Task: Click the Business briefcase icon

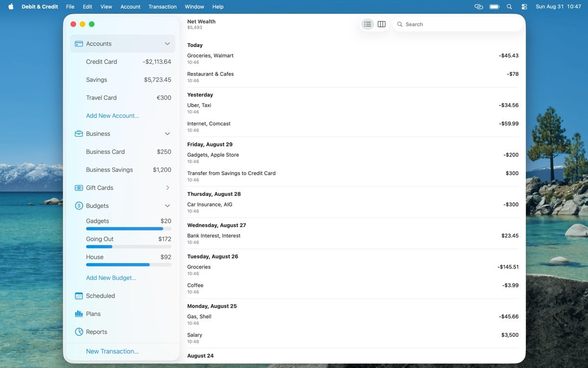Action: tap(79, 133)
